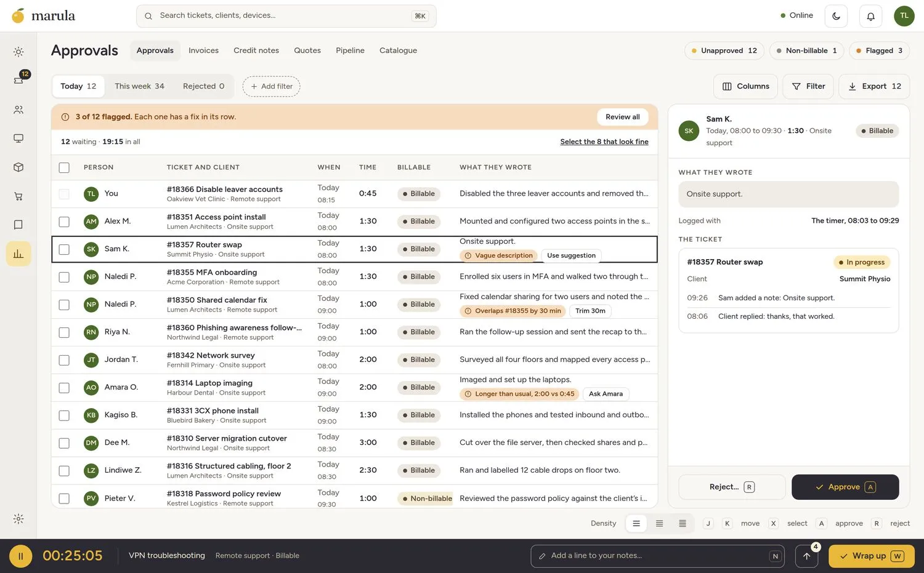Click Select the 8 that look fine

coord(604,142)
